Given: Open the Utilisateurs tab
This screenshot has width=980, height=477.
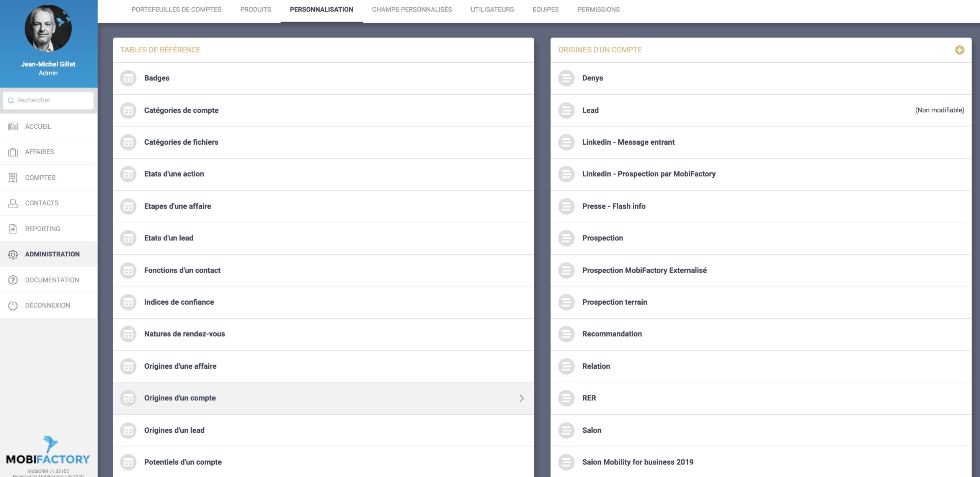Looking at the screenshot, I should pyautogui.click(x=492, y=10).
